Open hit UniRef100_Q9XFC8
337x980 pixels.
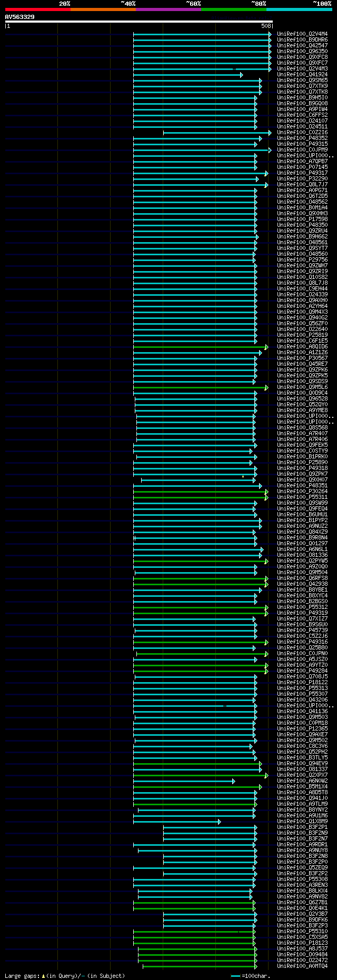click(x=302, y=57)
